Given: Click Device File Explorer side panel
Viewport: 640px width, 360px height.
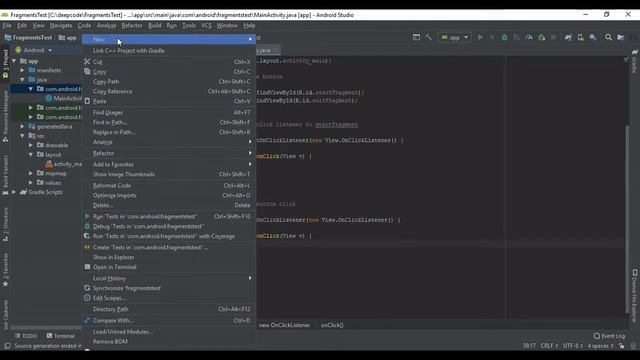Looking at the screenshot, I should click(x=634, y=296).
